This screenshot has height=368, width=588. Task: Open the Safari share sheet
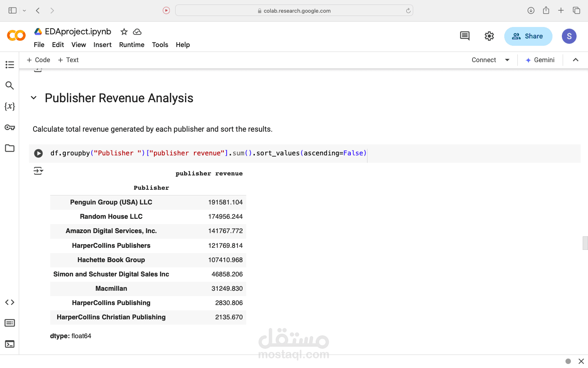pyautogui.click(x=546, y=10)
